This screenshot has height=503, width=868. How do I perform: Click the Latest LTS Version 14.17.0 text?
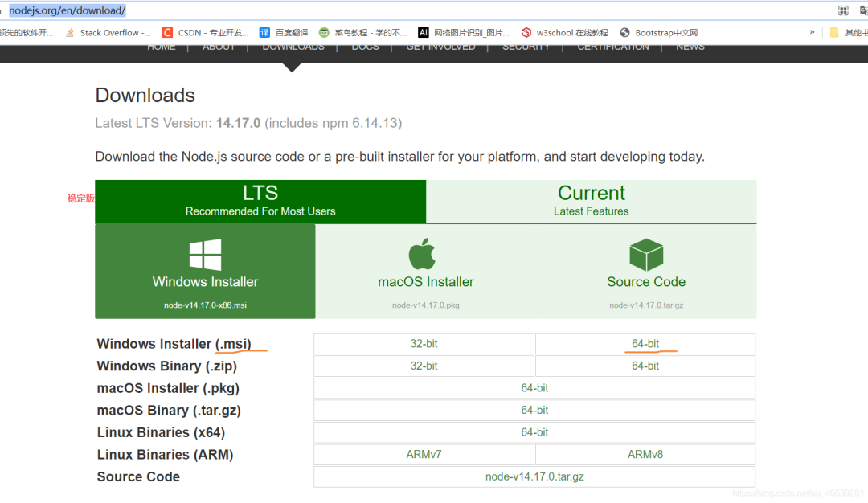[x=248, y=123]
